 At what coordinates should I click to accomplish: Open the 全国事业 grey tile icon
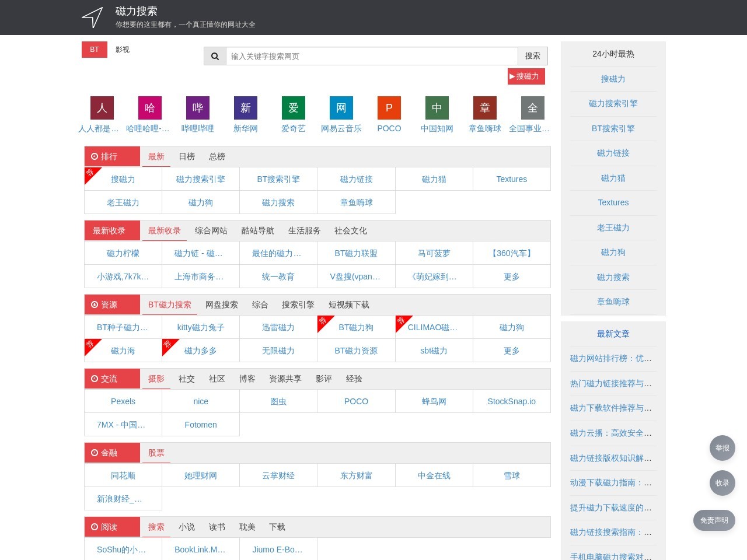(533, 108)
